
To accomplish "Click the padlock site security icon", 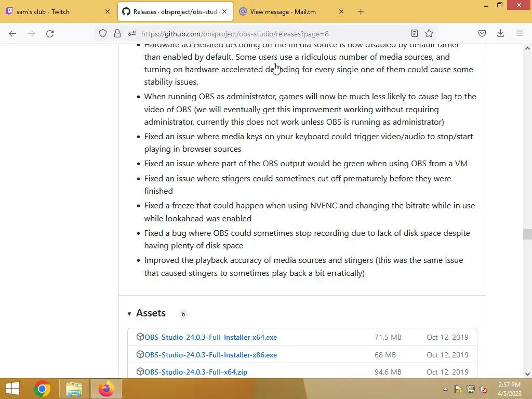I will (x=117, y=34).
